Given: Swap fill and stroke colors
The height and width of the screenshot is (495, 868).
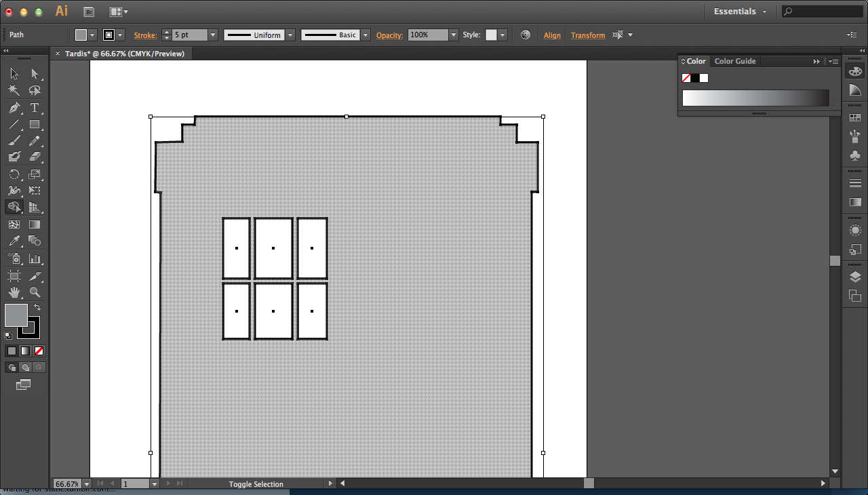Looking at the screenshot, I should point(37,308).
